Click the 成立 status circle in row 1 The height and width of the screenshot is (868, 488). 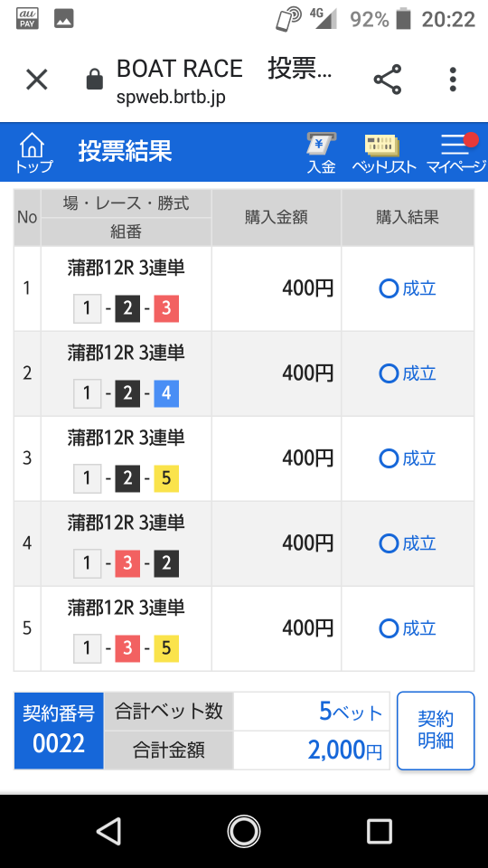click(x=389, y=288)
